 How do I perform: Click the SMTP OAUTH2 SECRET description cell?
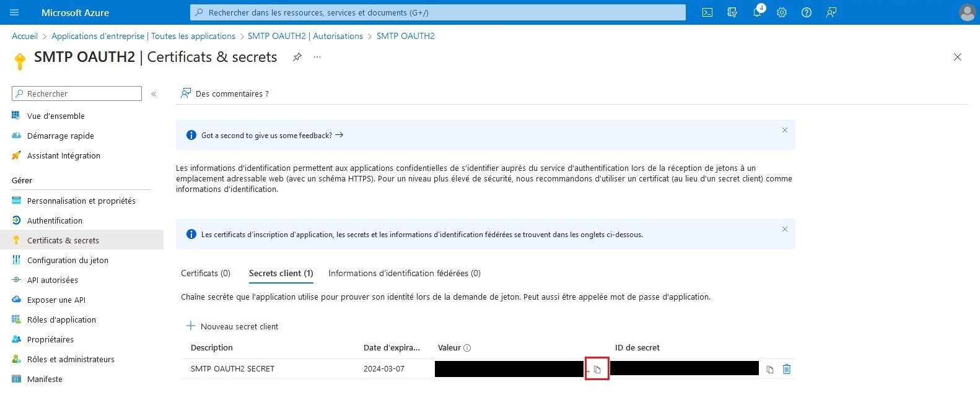point(232,368)
